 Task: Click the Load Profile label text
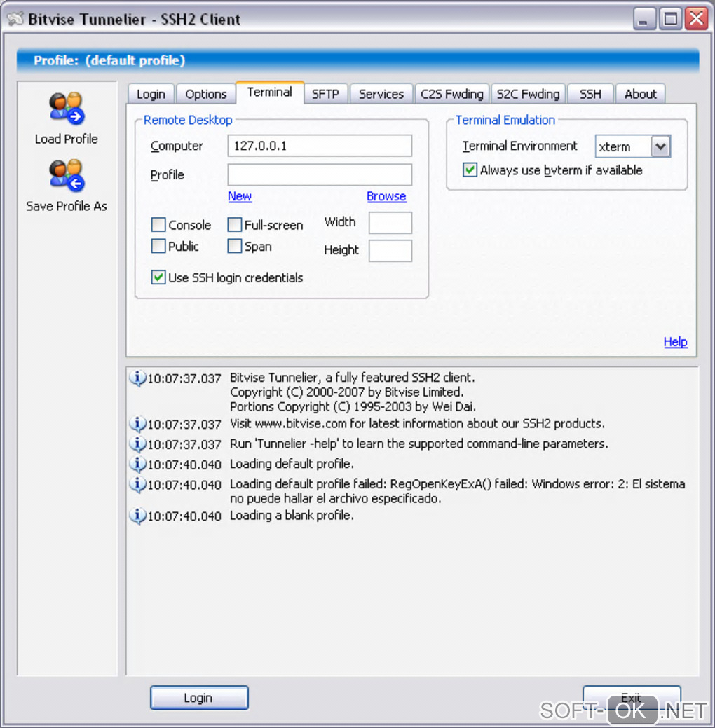[x=67, y=139]
